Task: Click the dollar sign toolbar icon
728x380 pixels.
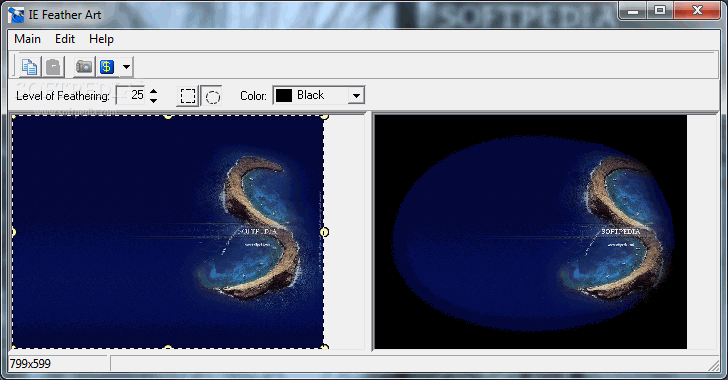Action: 107,67
